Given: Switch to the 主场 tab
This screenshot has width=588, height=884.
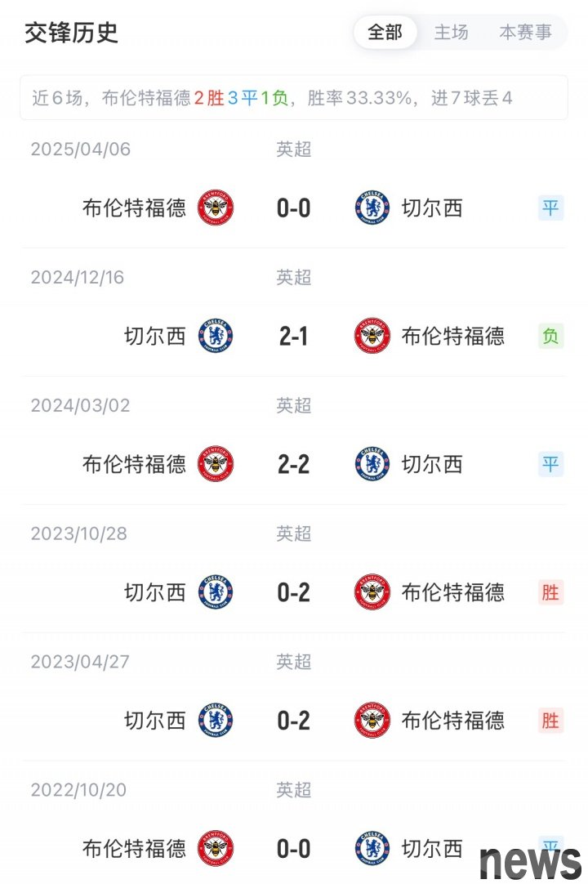Looking at the screenshot, I should coord(451,32).
